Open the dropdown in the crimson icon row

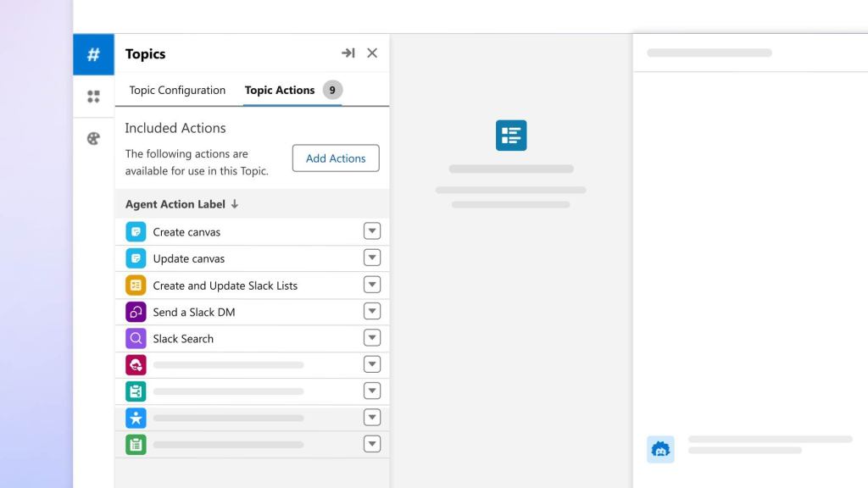tap(372, 364)
